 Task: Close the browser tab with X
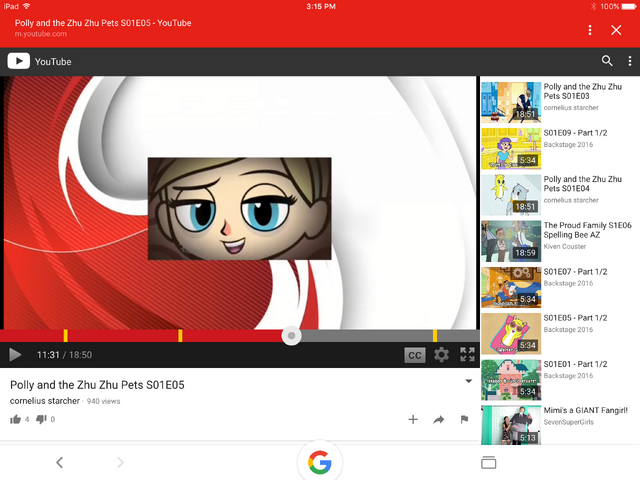tap(616, 30)
